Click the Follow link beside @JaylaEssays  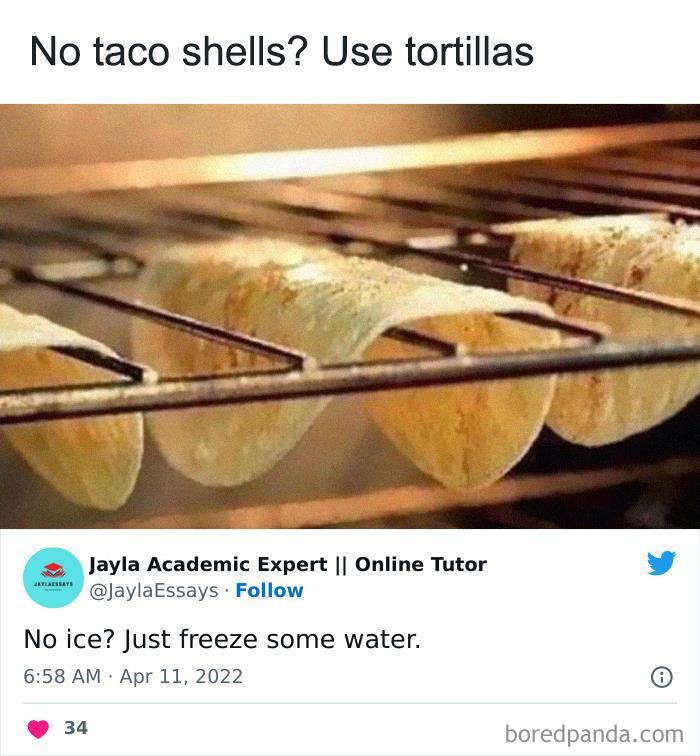(269, 590)
